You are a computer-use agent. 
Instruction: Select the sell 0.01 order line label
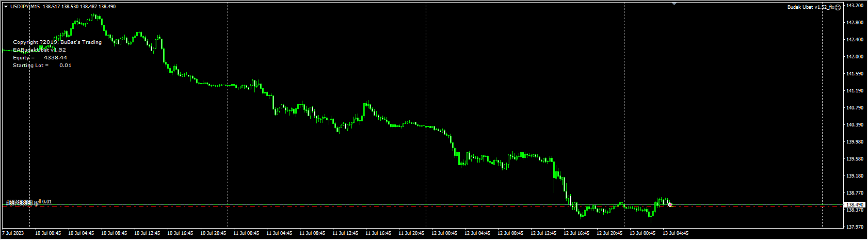pos(28,201)
